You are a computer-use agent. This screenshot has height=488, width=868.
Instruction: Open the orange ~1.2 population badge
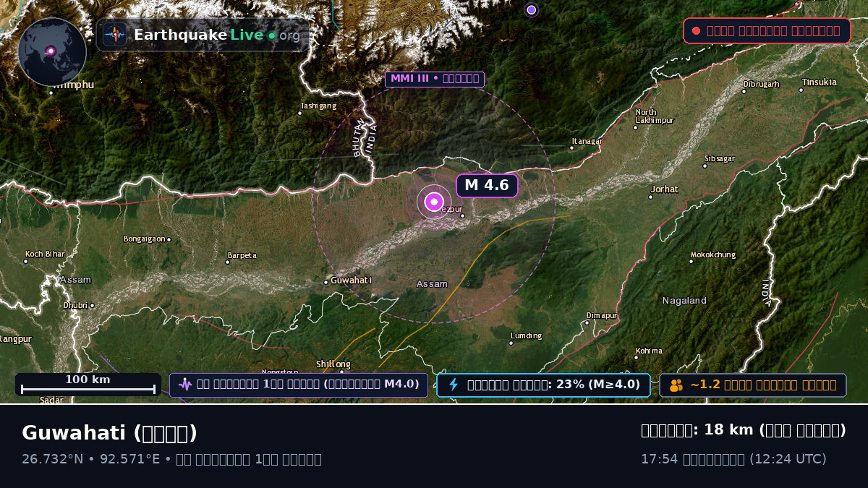pyautogui.click(x=753, y=385)
